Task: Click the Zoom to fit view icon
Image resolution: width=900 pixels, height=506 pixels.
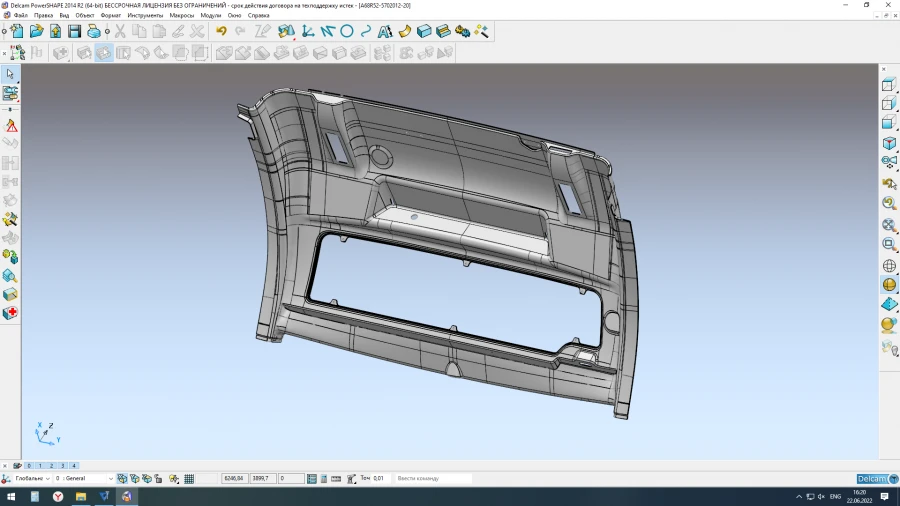Action: (888, 225)
